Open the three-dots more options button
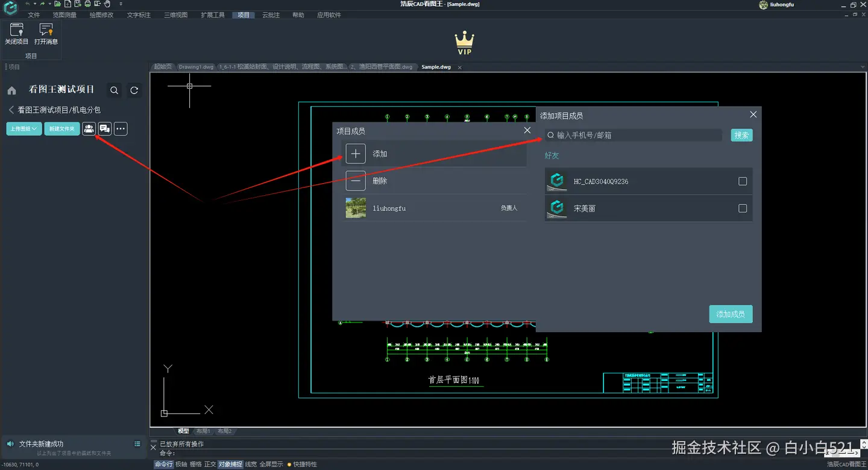Image resolution: width=868 pixels, height=470 pixels. (x=121, y=128)
